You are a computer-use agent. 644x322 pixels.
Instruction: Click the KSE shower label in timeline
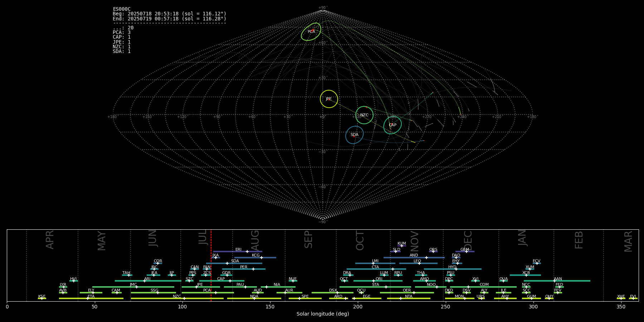(42, 296)
